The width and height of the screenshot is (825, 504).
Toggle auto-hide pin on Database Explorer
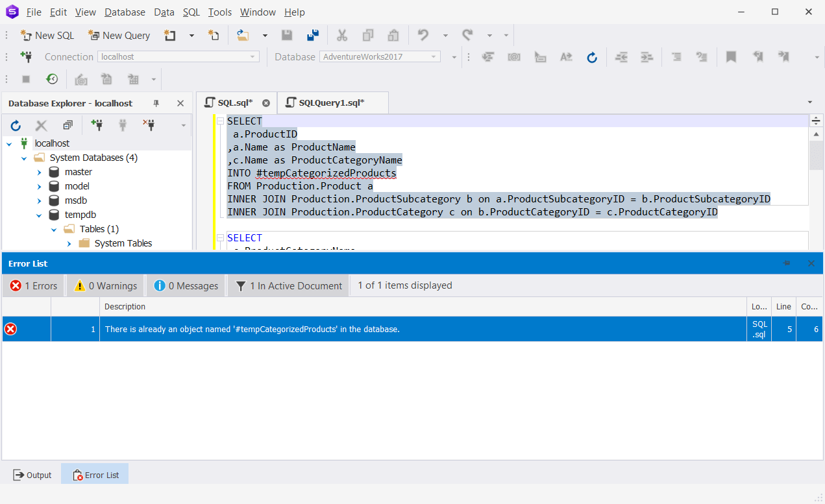(156, 103)
